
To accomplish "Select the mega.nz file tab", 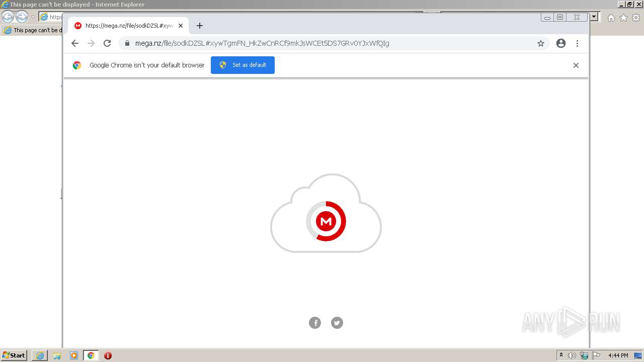I will point(128,26).
